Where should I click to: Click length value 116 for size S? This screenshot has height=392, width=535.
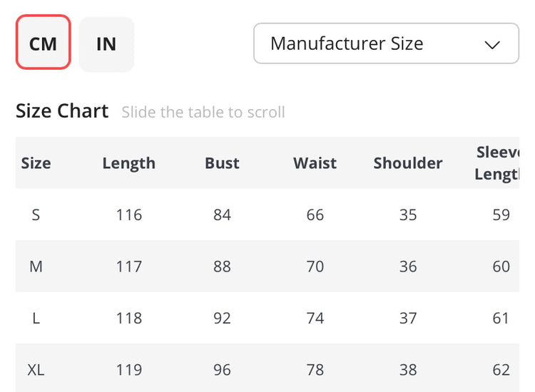click(x=128, y=215)
